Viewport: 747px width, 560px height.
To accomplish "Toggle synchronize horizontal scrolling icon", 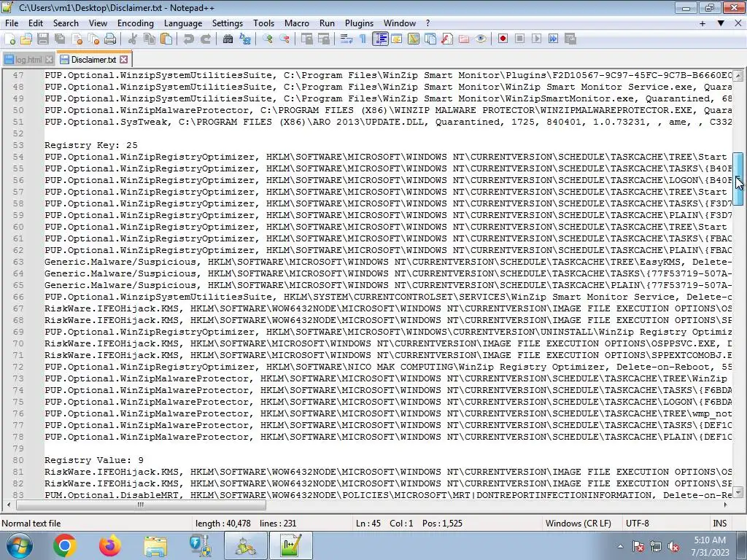I will (323, 39).
